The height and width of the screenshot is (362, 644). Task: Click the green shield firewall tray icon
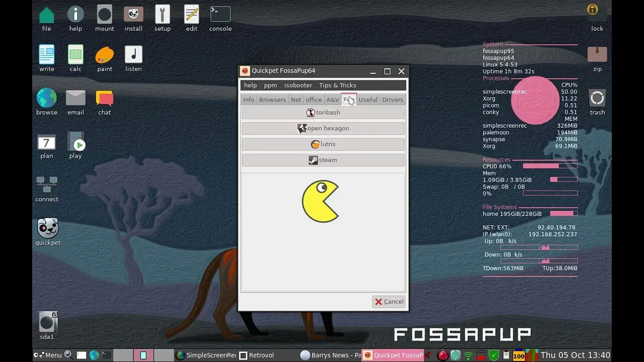click(x=494, y=355)
